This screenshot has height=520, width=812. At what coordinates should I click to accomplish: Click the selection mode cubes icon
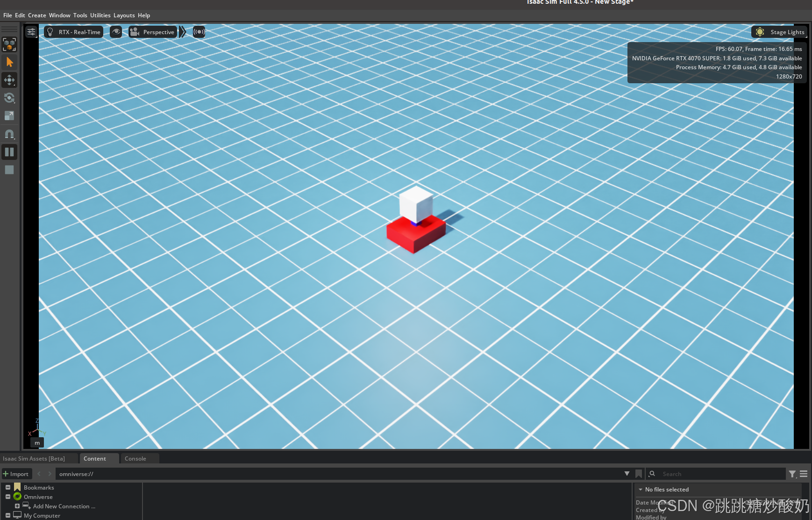pyautogui.click(x=9, y=44)
